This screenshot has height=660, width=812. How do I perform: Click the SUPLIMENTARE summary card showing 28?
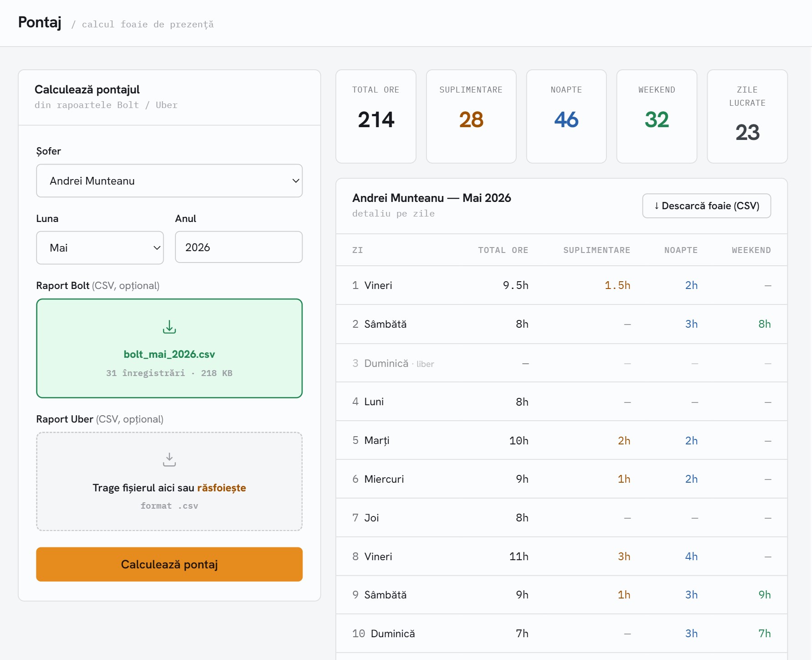(x=471, y=116)
